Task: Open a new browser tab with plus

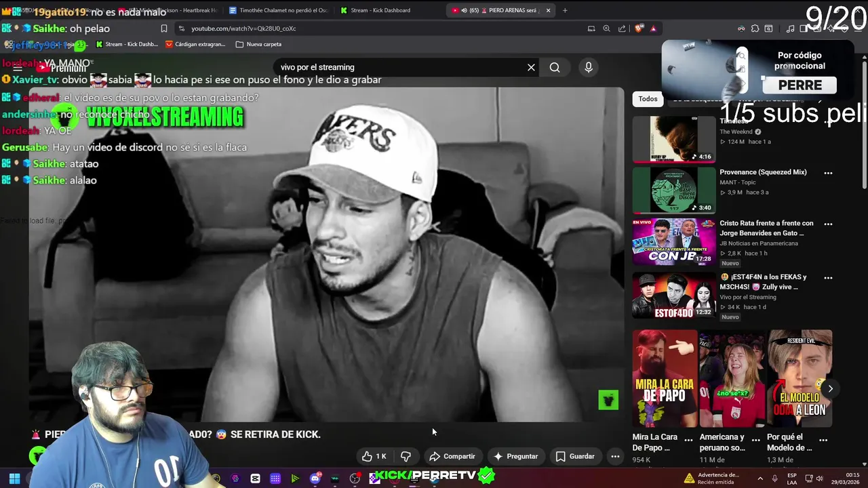Action: click(565, 10)
